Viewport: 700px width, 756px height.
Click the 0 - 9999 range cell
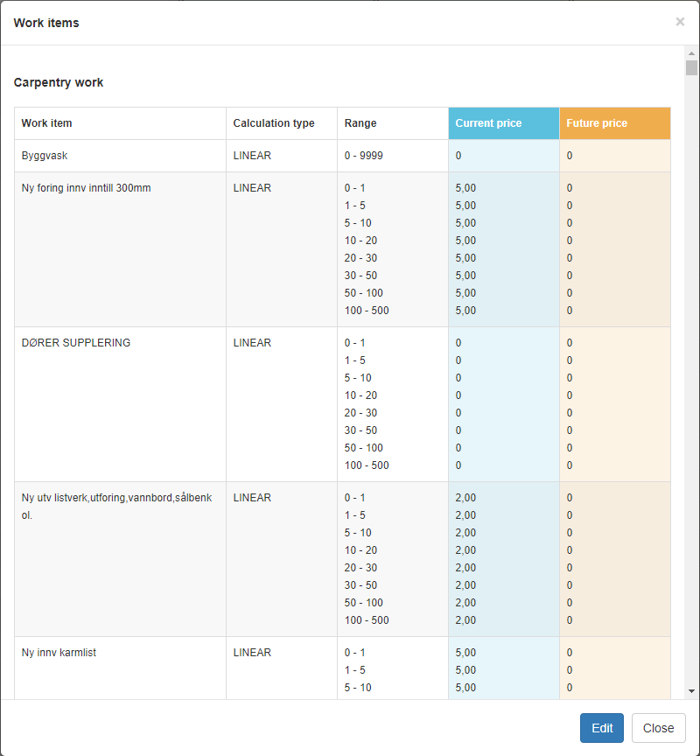click(363, 156)
